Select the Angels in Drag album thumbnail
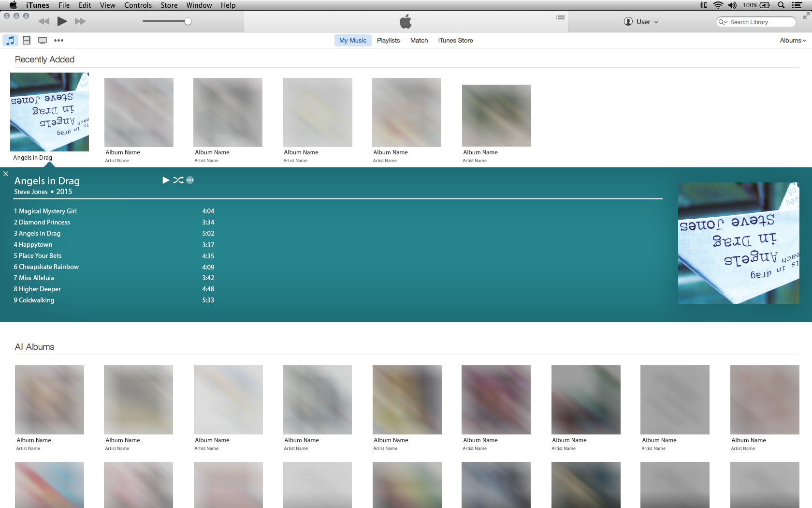This screenshot has width=812, height=508. pyautogui.click(x=49, y=112)
